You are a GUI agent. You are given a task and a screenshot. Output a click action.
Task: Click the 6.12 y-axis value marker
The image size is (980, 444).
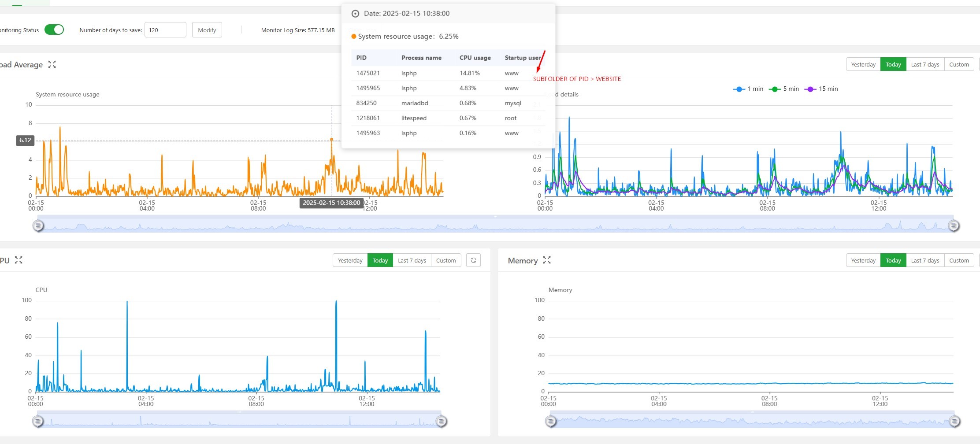tap(25, 141)
